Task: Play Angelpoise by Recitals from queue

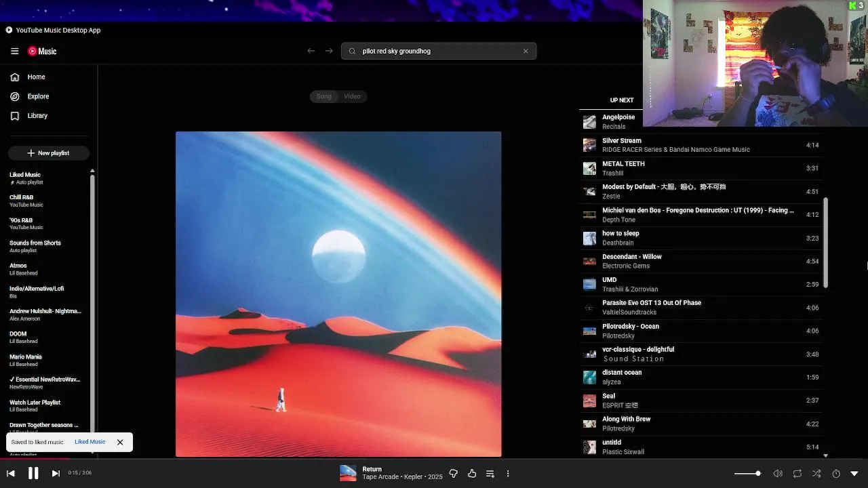Action: point(701,122)
